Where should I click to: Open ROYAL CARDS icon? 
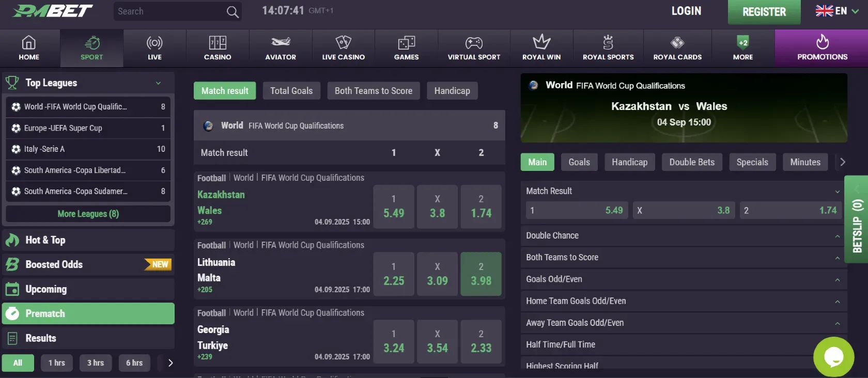pyautogui.click(x=677, y=42)
